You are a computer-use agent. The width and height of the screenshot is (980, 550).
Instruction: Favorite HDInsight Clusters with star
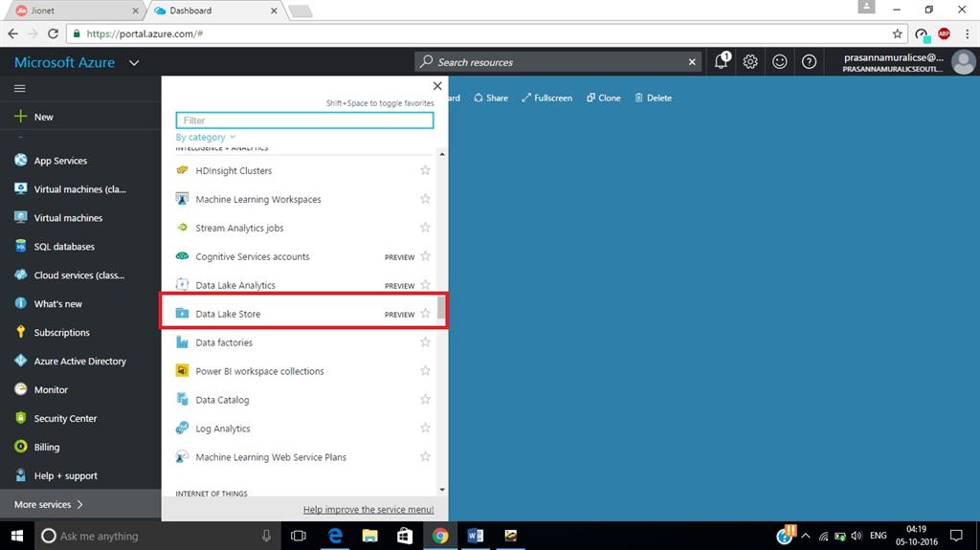coord(425,170)
